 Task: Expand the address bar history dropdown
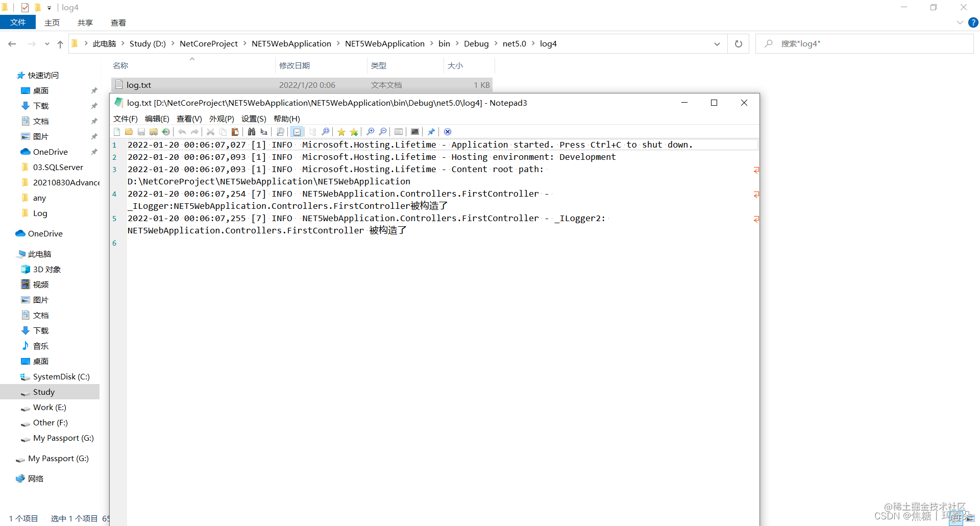click(717, 44)
